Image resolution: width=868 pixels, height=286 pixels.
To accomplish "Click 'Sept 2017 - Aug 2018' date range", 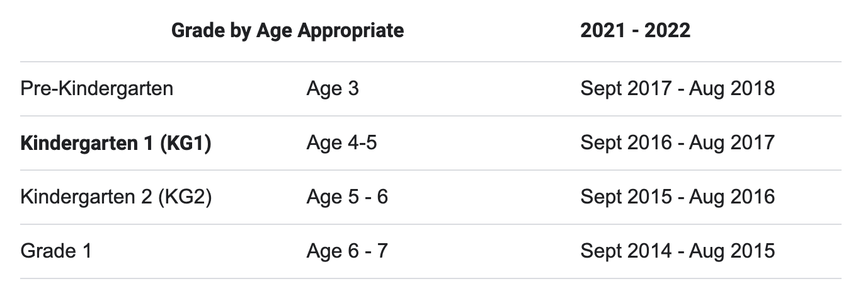I will coord(677,88).
